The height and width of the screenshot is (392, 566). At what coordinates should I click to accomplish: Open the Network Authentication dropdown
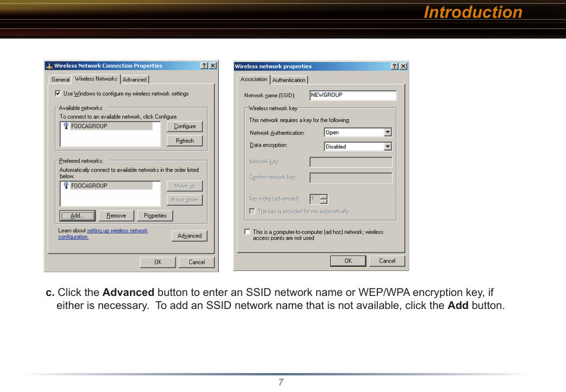[x=387, y=132]
